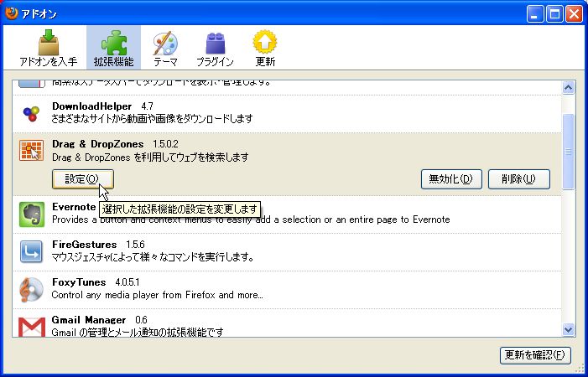Viewport: 588px width, 377px height.
Task: Click the FireGestures arrow icon
Action: 31,251
